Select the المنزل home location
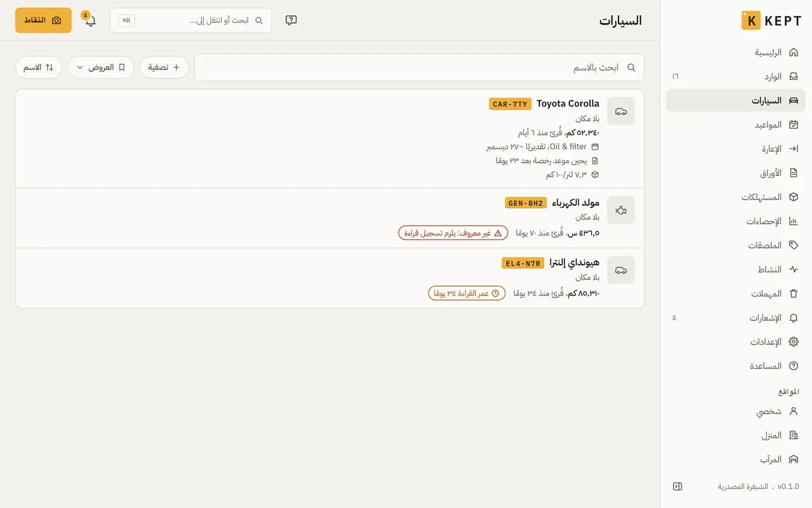 point(736,435)
